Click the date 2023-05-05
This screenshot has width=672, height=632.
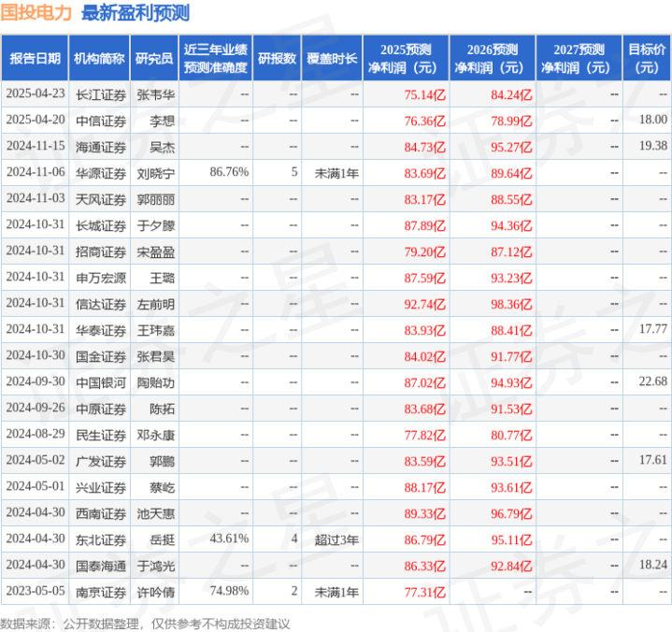[36, 591]
